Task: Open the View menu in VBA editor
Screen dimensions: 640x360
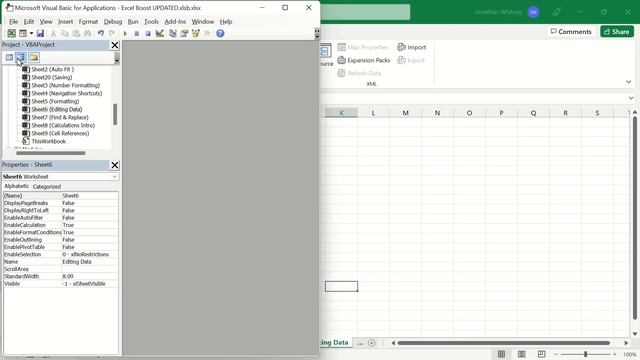Action: [46, 22]
